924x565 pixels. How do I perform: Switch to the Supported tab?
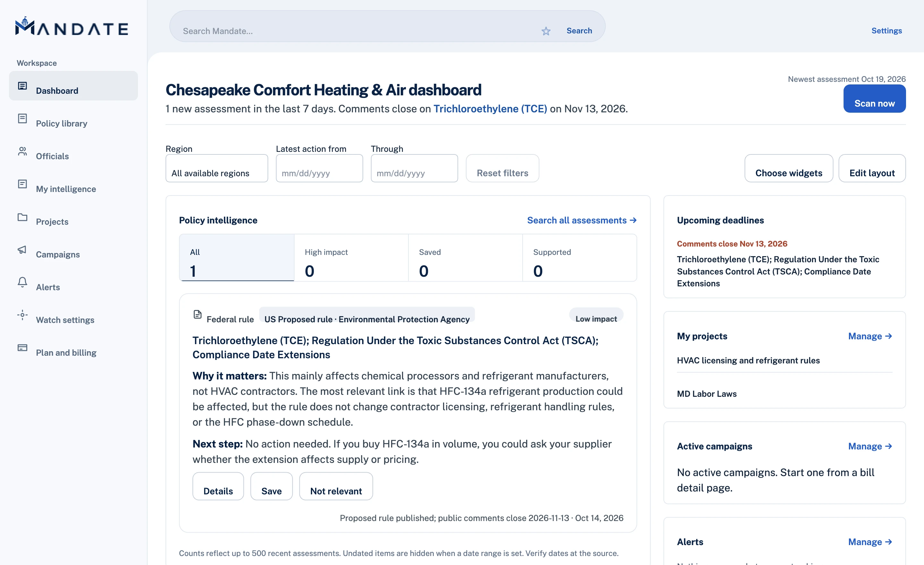coord(580,258)
